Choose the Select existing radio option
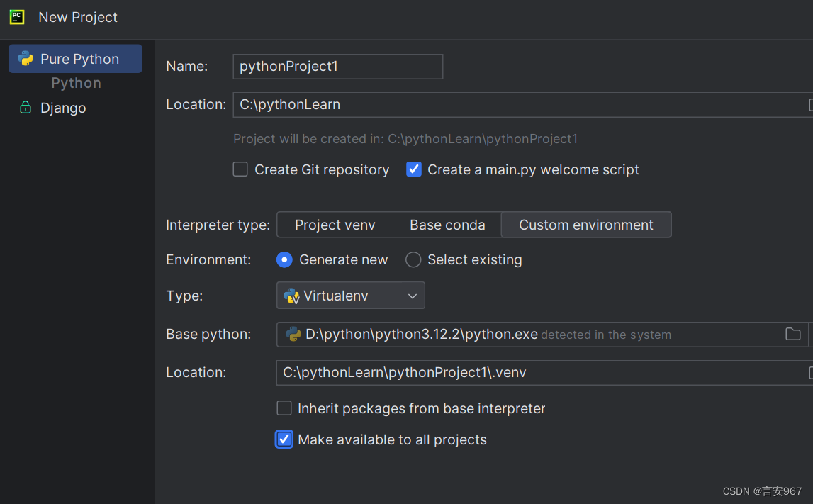This screenshot has height=504, width=813. (x=413, y=259)
